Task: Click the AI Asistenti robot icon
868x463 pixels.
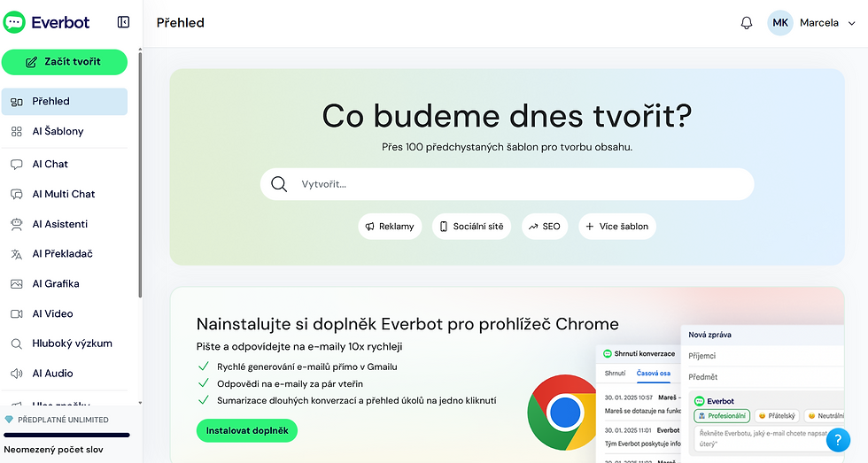Action: pyautogui.click(x=17, y=224)
